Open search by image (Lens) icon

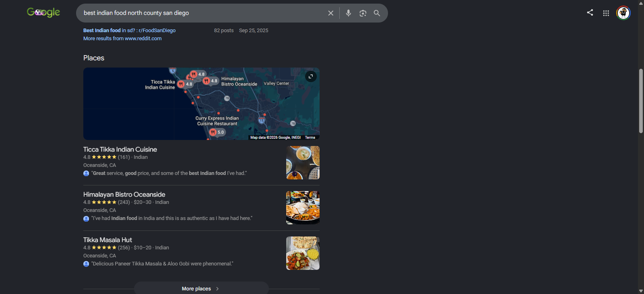coord(363,13)
